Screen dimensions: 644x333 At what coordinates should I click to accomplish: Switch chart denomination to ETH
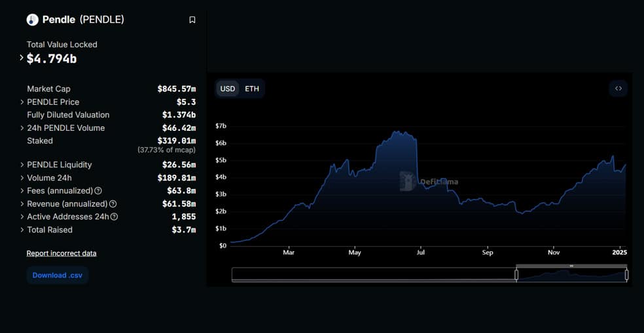pos(252,89)
